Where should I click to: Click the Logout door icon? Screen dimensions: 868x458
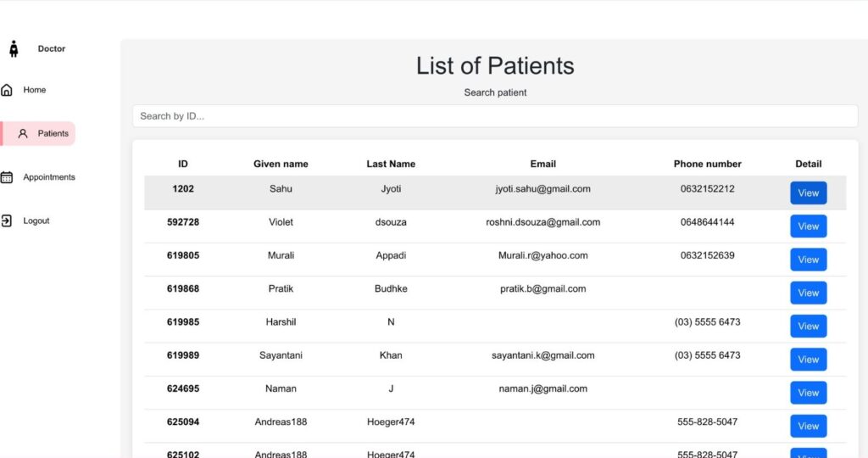tap(7, 221)
